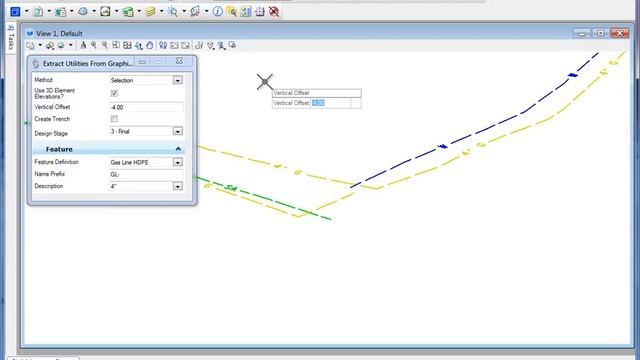The image size is (640, 360).
Task: Open the Feature Definition dropdown
Action: click(178, 162)
